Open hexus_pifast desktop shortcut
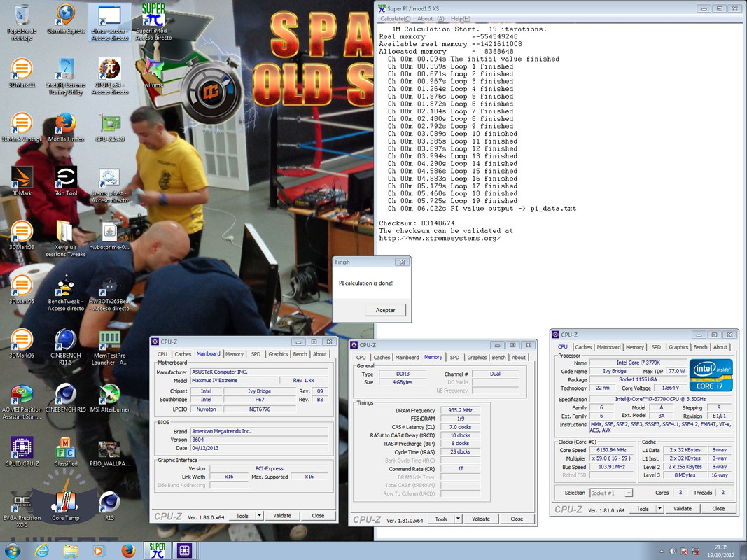Screen dimensions: 747x560 pyautogui.click(x=110, y=185)
